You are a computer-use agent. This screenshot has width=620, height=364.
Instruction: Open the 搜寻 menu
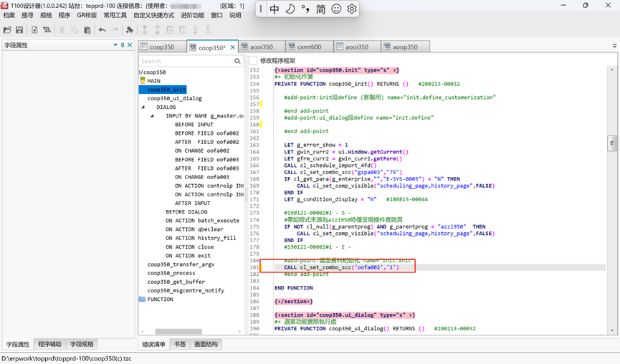tap(27, 16)
